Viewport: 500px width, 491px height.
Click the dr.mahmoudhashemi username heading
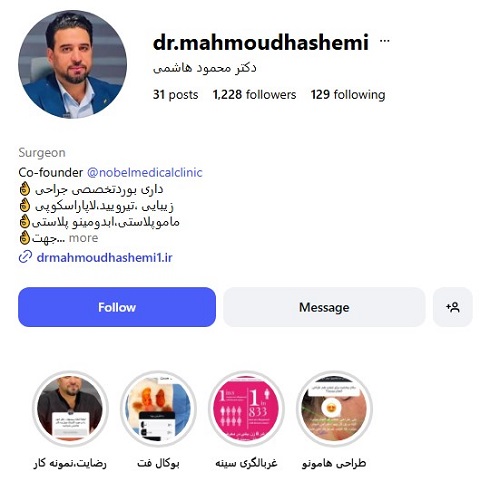(x=261, y=43)
